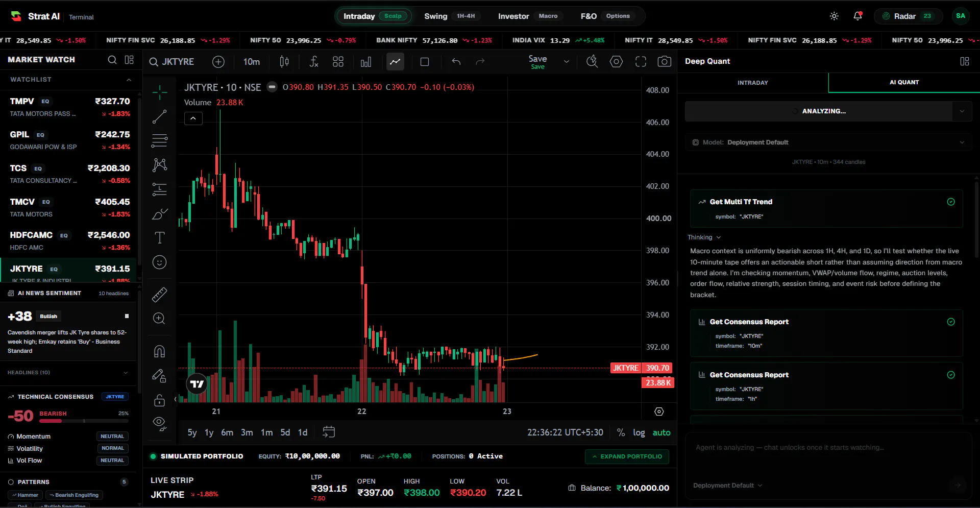Click the JKTYRE symbol search field
Image resolution: width=980 pixels, height=508 pixels.
172,62
